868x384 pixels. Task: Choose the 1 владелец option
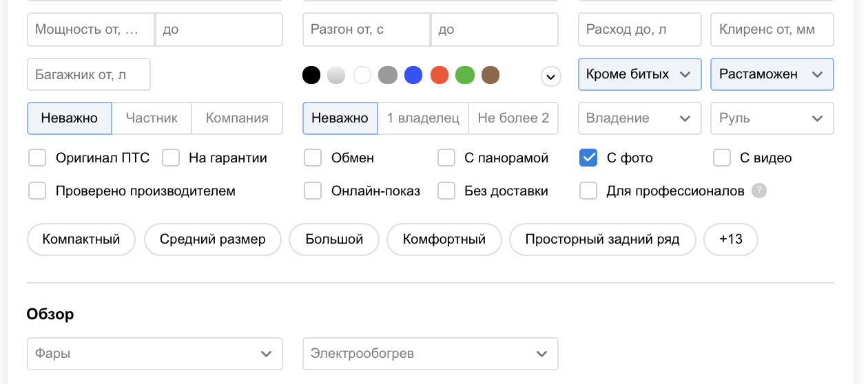[x=423, y=118]
